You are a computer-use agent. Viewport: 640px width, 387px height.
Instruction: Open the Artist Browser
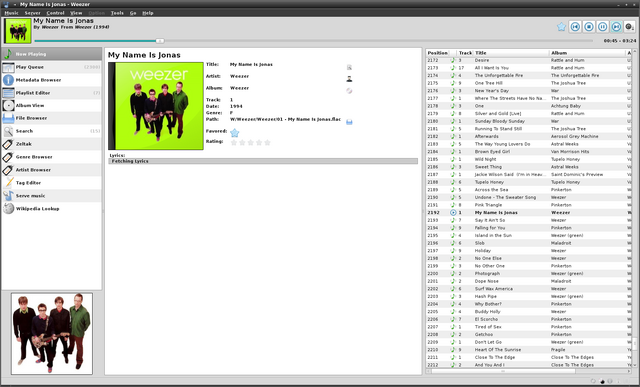pyautogui.click(x=51, y=170)
